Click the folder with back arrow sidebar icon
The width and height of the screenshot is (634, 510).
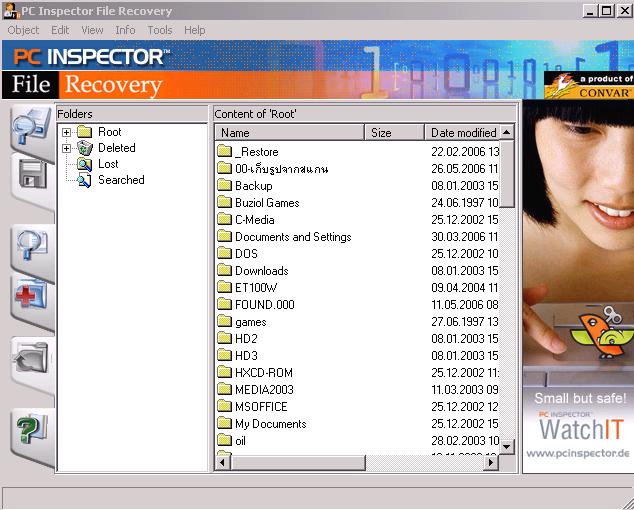coord(30,358)
